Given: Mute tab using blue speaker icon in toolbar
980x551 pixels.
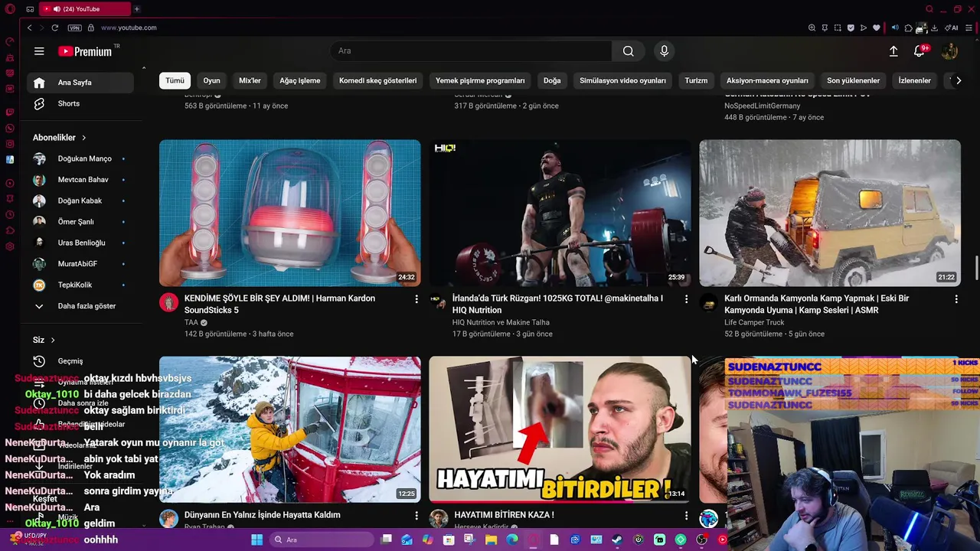Looking at the screenshot, I should [895, 28].
